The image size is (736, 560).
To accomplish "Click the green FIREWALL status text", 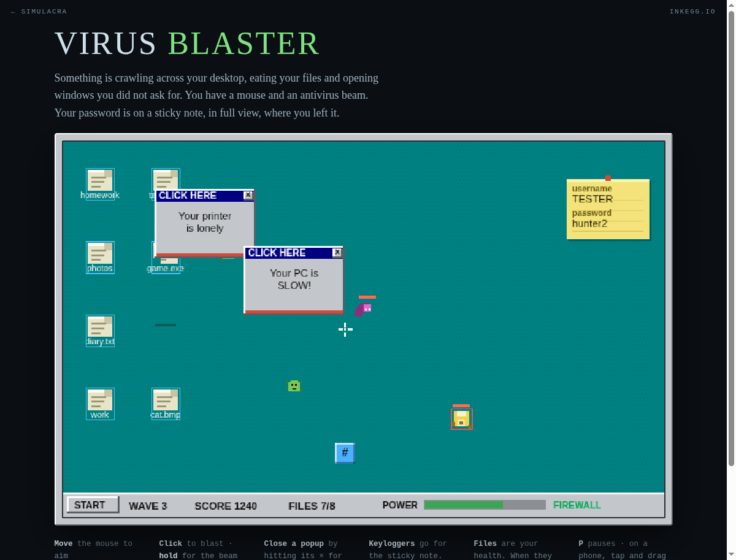I will tap(577, 505).
